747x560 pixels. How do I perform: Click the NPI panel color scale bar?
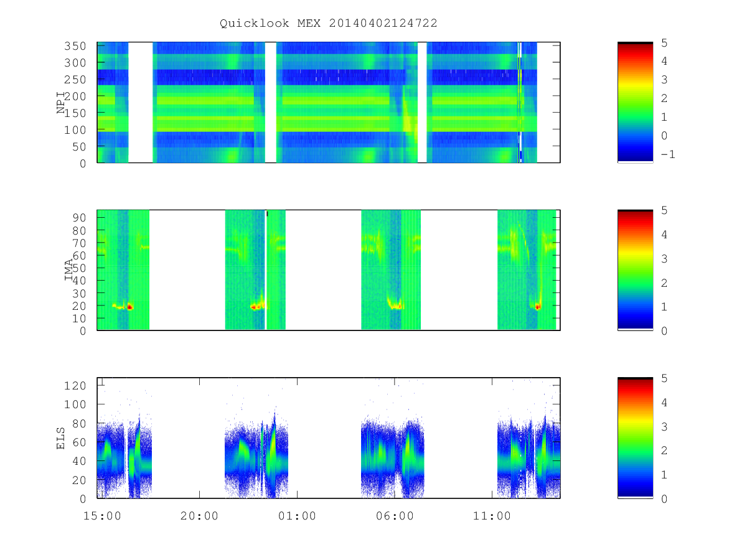tap(635, 103)
